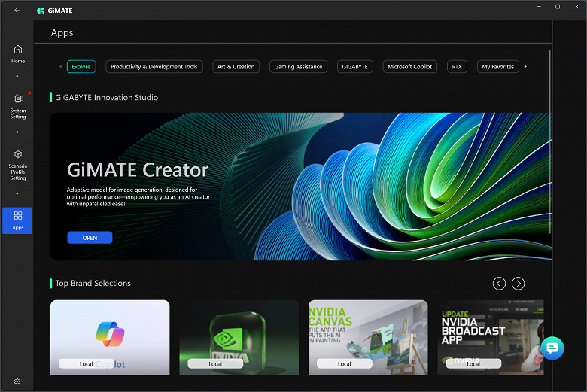Switch to Microsoft Copilot tab
The height and width of the screenshot is (392, 587).
pyautogui.click(x=409, y=67)
